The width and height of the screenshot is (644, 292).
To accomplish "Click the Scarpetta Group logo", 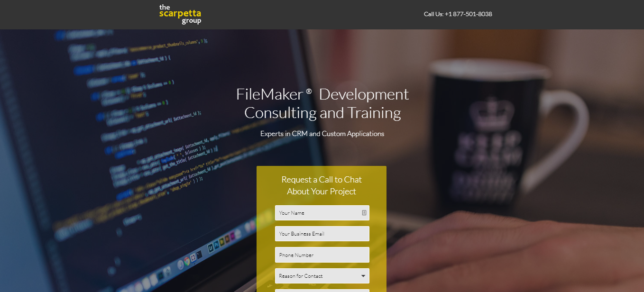I will point(180,14).
